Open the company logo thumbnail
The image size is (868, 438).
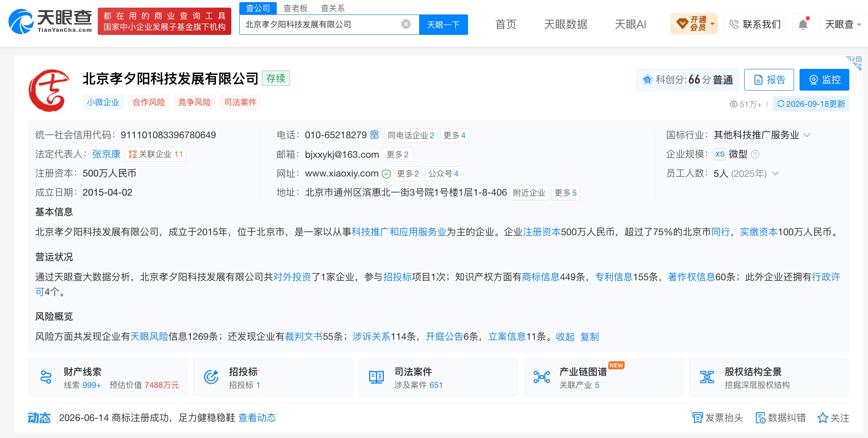[x=49, y=91]
